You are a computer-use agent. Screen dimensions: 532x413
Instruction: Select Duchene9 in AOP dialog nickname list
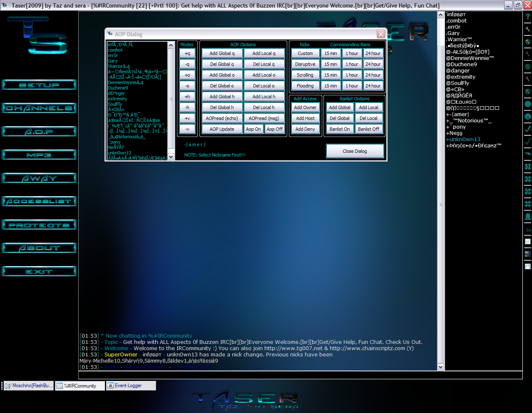(118, 88)
